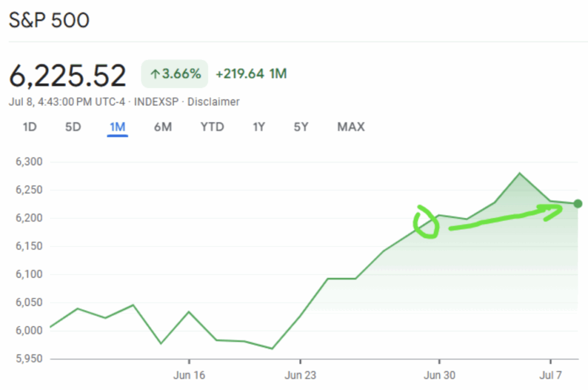View the MAX range chart
This screenshot has width=588, height=390.
(x=351, y=127)
